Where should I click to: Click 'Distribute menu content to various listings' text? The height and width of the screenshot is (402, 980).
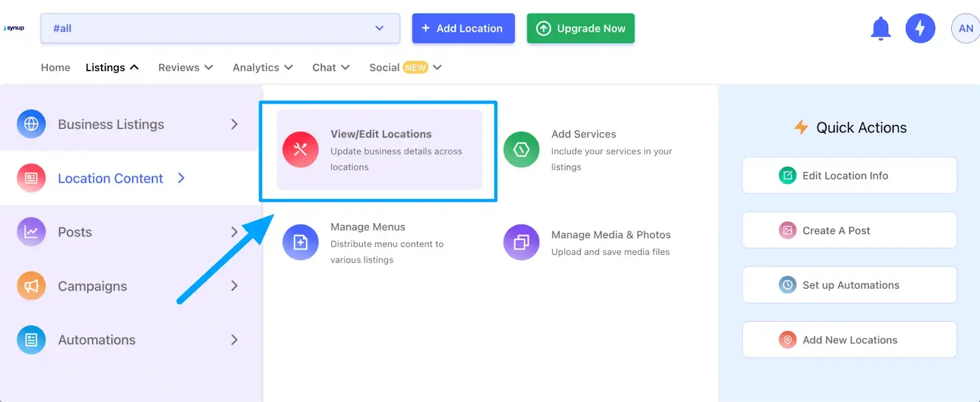386,252
